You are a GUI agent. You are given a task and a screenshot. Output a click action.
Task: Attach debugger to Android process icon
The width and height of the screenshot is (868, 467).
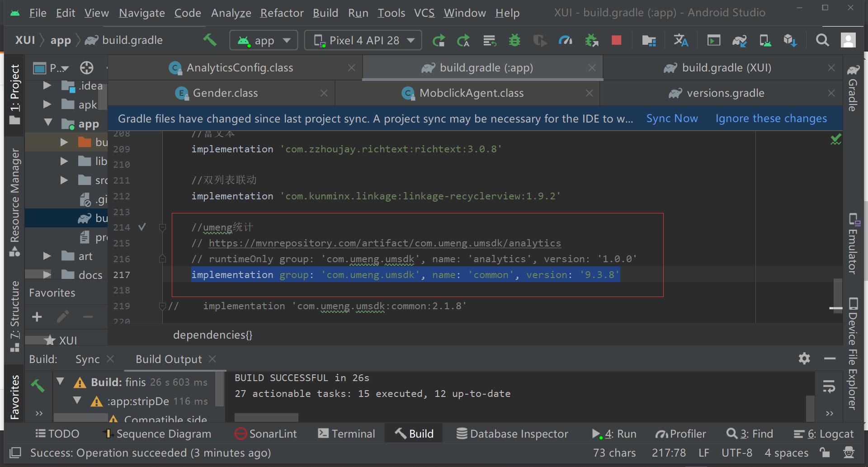591,41
